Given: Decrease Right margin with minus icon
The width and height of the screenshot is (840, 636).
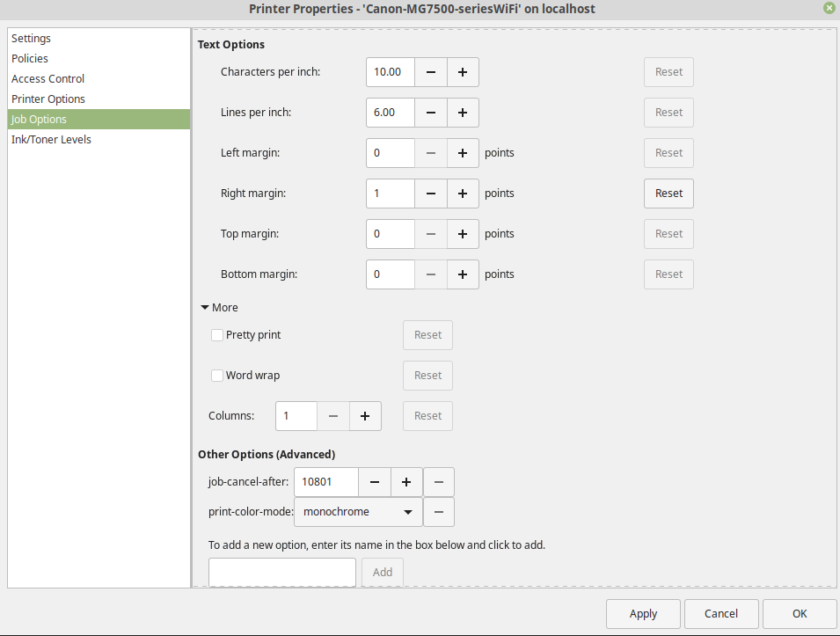Looking at the screenshot, I should pyautogui.click(x=431, y=194).
